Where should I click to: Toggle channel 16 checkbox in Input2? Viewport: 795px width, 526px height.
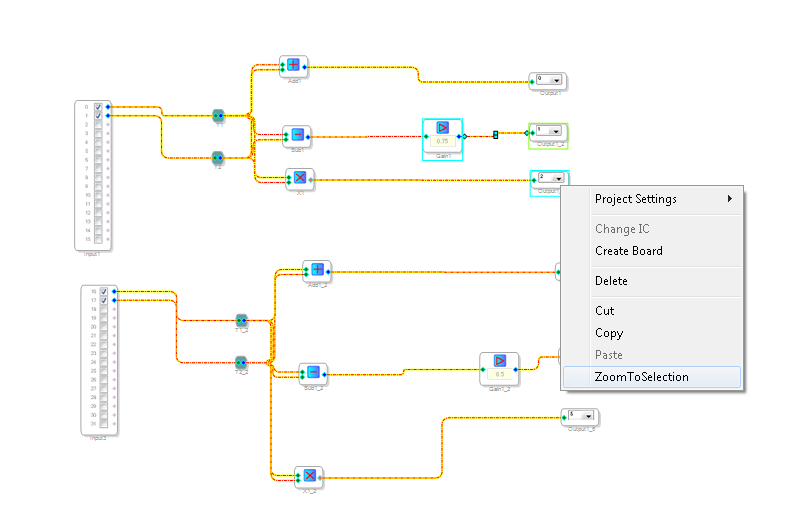coord(104,292)
